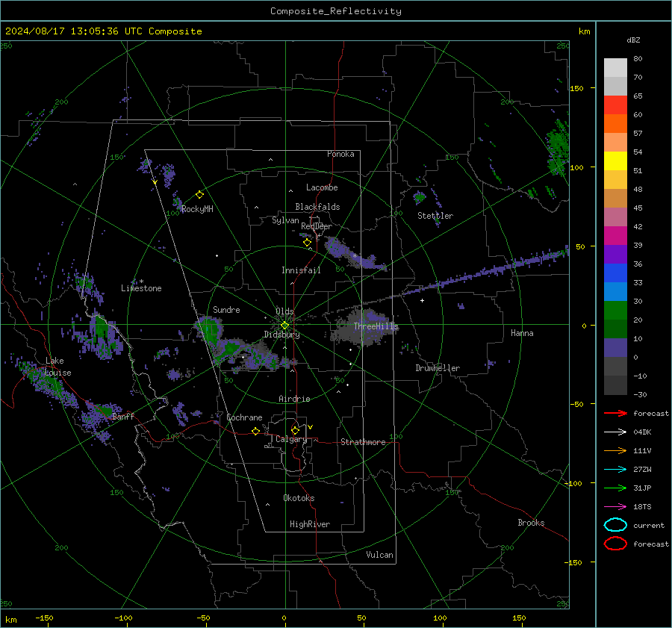The image size is (672, 628).
Task: Click the Airdrie city label
Action: 294,399
